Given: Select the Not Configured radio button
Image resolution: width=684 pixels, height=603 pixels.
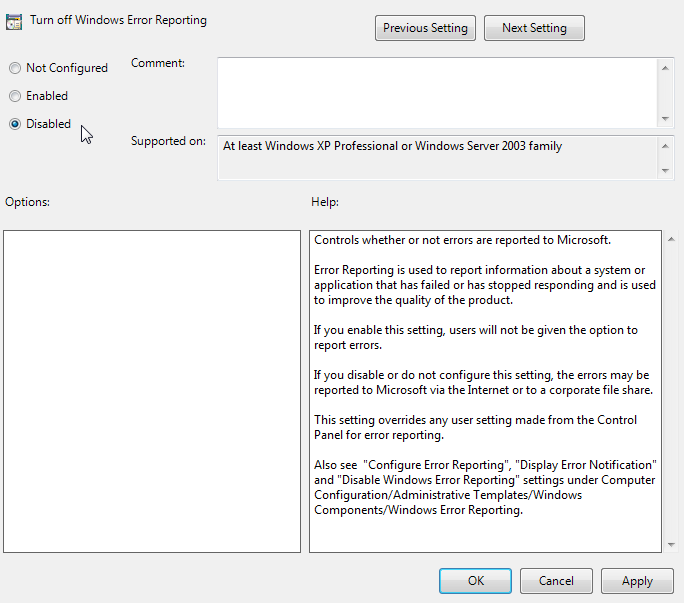Looking at the screenshot, I should click(x=15, y=68).
